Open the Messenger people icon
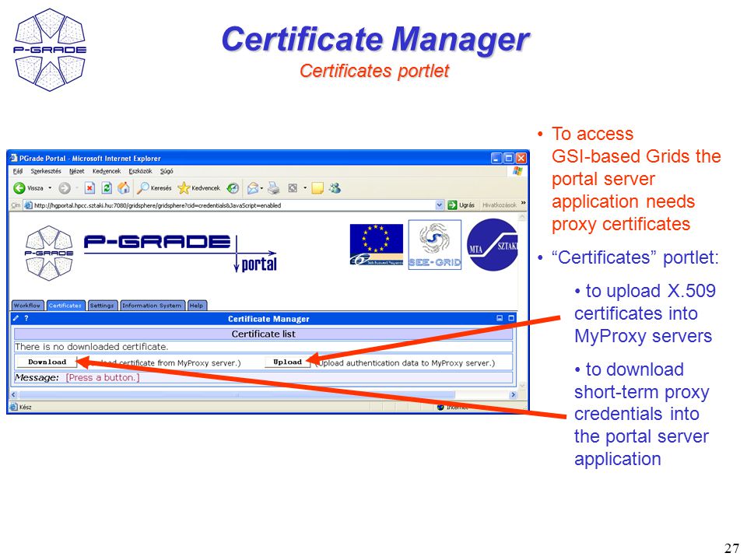This screenshot has width=747, height=560. tap(335, 188)
